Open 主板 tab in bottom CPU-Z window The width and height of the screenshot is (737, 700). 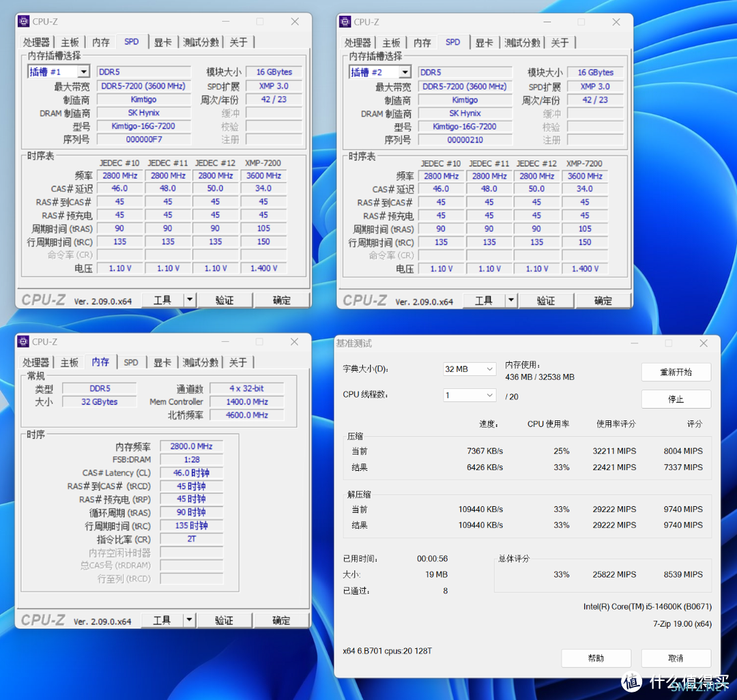[70, 362]
